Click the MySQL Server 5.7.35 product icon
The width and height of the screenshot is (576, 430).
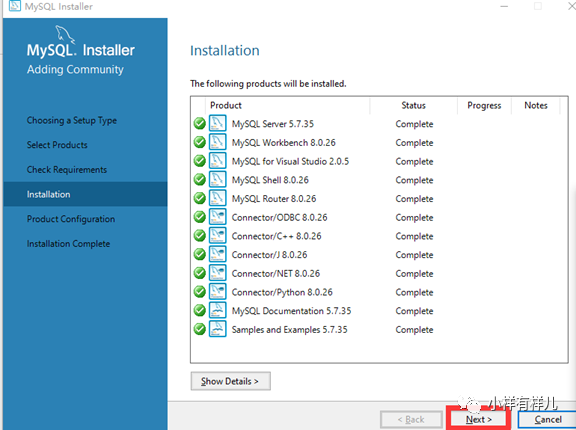click(x=217, y=123)
